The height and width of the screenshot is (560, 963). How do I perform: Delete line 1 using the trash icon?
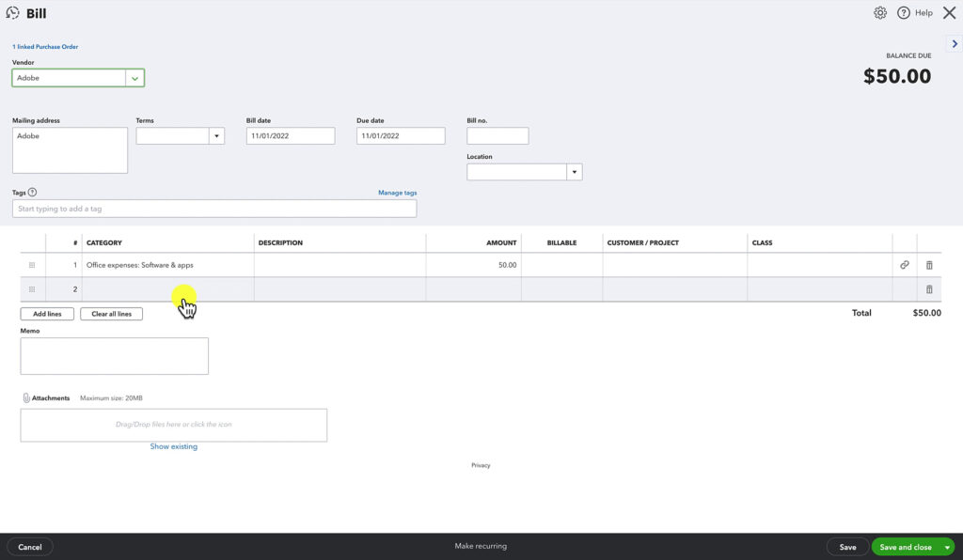(928, 265)
